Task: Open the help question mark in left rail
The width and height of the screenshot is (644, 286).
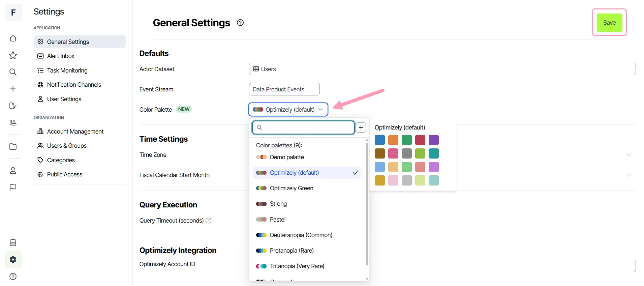Action: (x=13, y=277)
